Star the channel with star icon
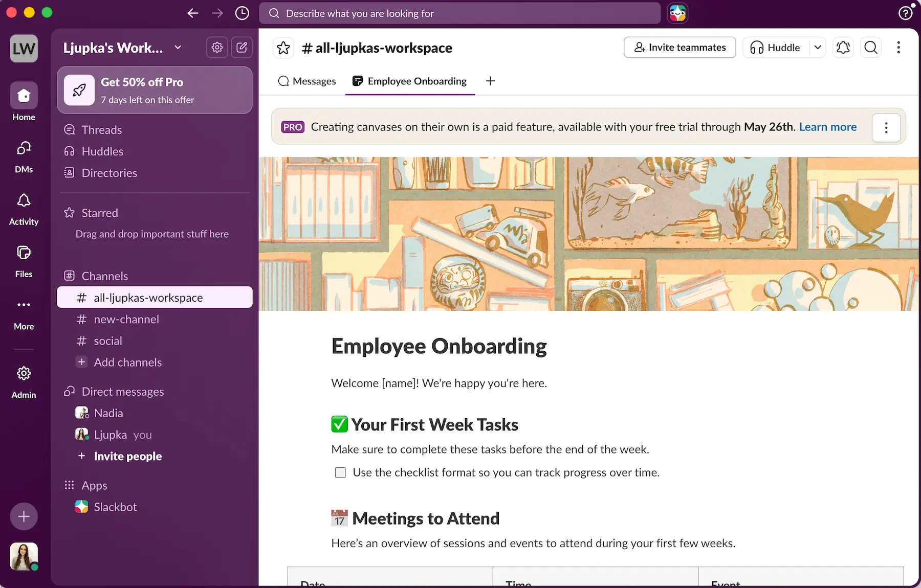Viewport: 921px width, 588px height. pyautogui.click(x=283, y=48)
